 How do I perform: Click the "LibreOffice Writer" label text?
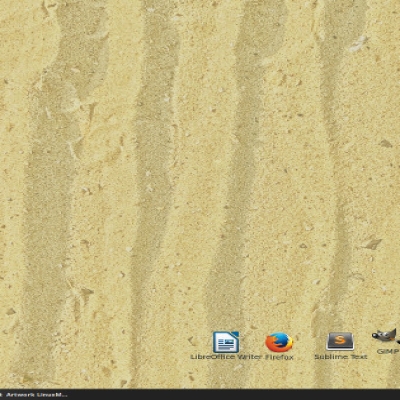226,357
